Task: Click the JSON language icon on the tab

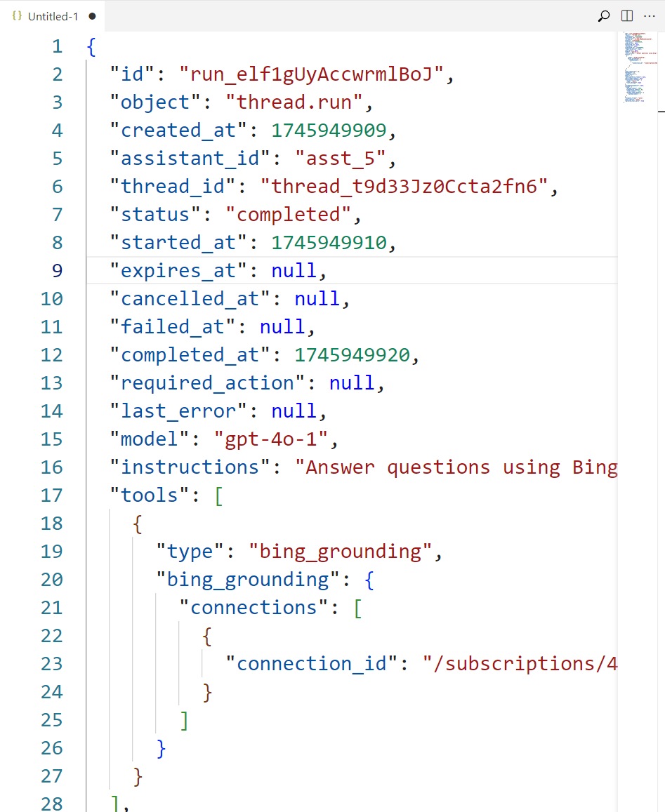Action: [15, 15]
